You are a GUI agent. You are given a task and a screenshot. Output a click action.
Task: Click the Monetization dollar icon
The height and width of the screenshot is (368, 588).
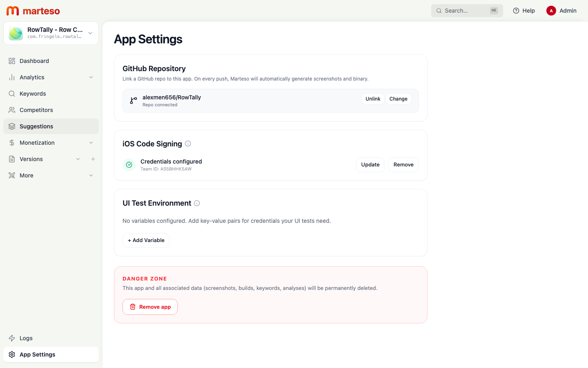pyautogui.click(x=12, y=143)
